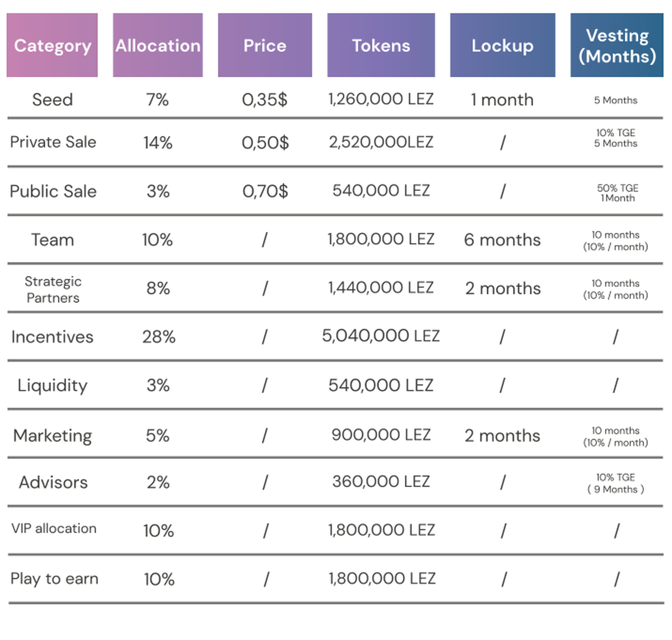The image size is (672, 640).
Task: Click the Lockup column header
Action: point(502,45)
